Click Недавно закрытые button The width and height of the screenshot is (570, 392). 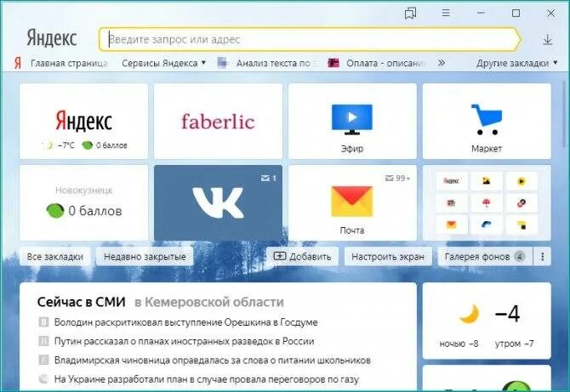(x=145, y=257)
